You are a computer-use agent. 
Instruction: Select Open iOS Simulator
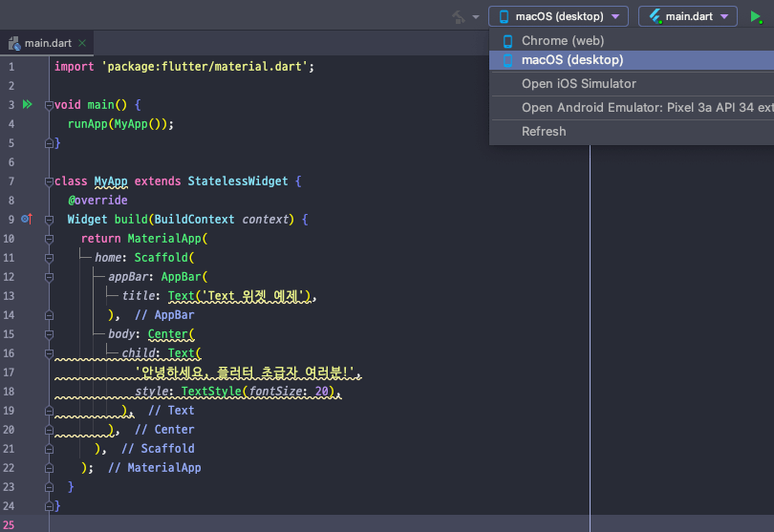click(x=632, y=84)
